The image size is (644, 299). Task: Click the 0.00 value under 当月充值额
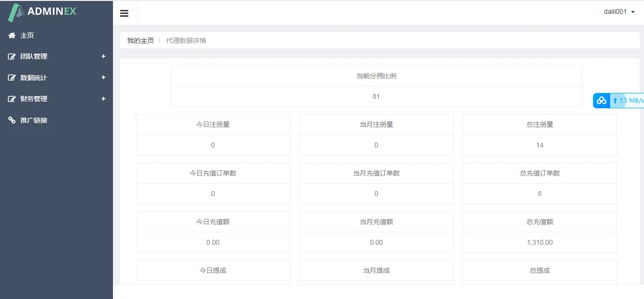[377, 242]
